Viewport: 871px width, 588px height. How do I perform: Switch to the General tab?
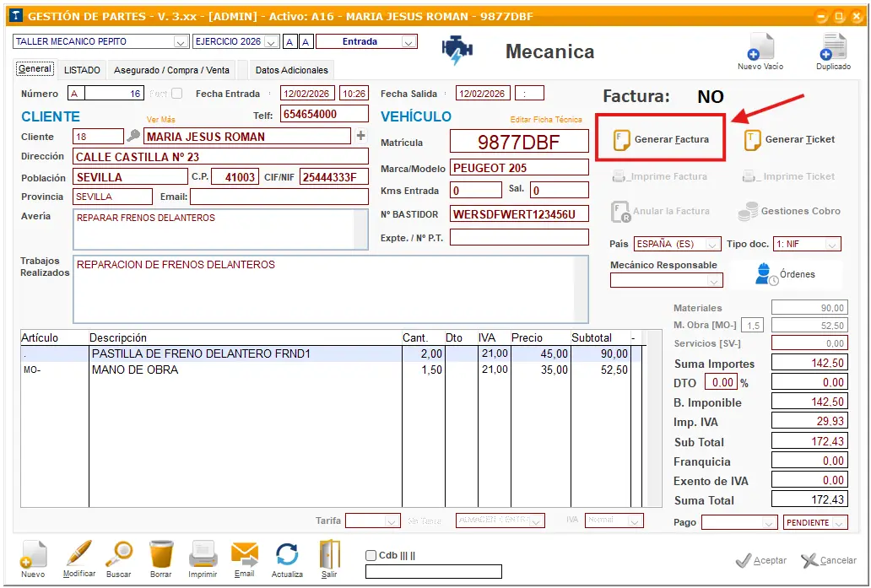tap(35, 69)
